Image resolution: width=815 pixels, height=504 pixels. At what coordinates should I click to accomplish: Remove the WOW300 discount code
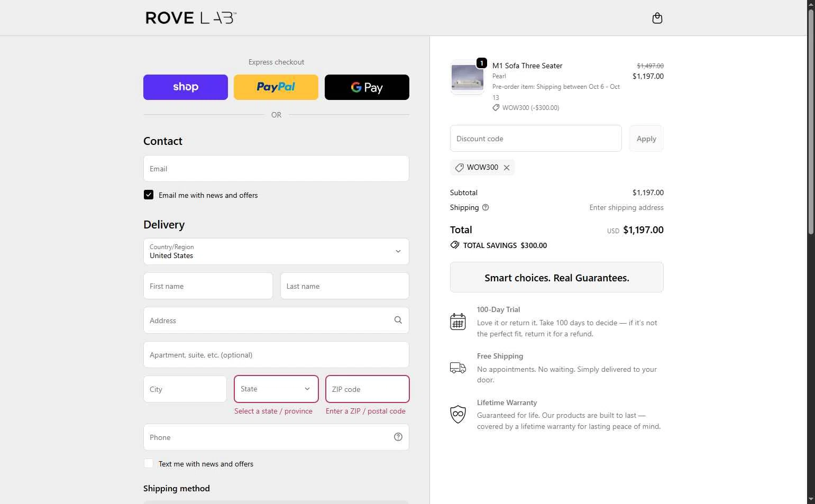[506, 168]
